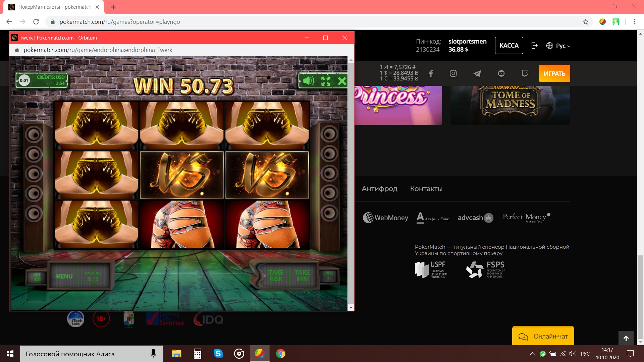This screenshot has width=644, height=362.
Task: Open the Контакты footer link
Action: (426, 189)
